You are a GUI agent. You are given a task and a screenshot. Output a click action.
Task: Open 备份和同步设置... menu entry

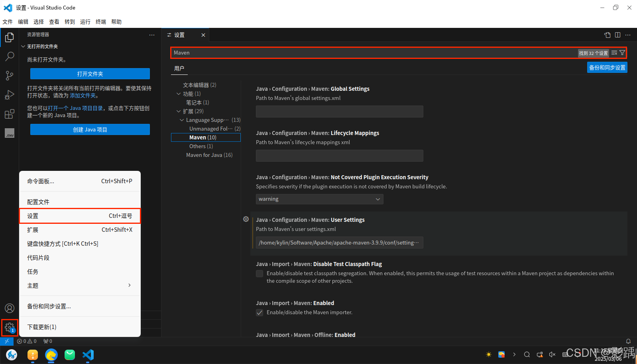click(x=80, y=306)
